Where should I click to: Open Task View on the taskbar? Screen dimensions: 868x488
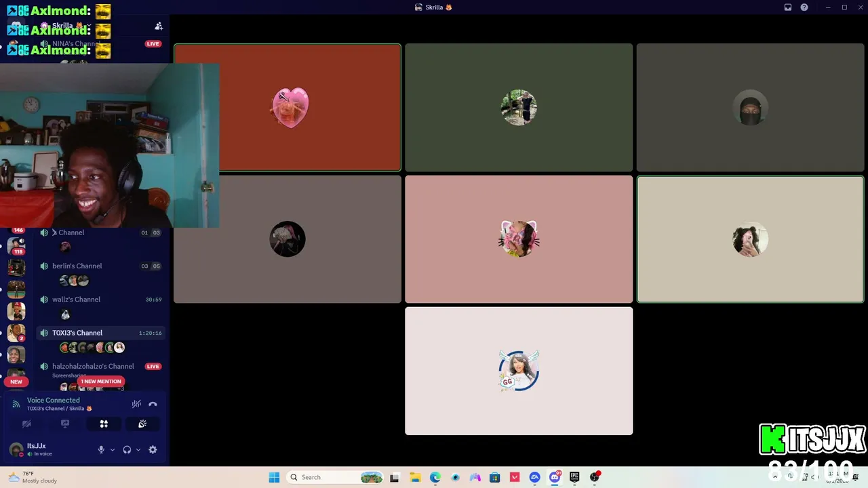(x=395, y=477)
